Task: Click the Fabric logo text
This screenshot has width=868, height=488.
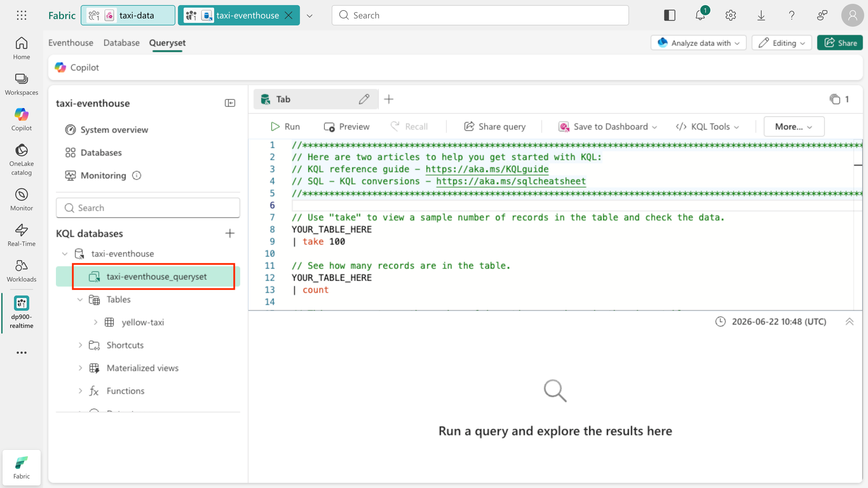Action: click(x=62, y=15)
